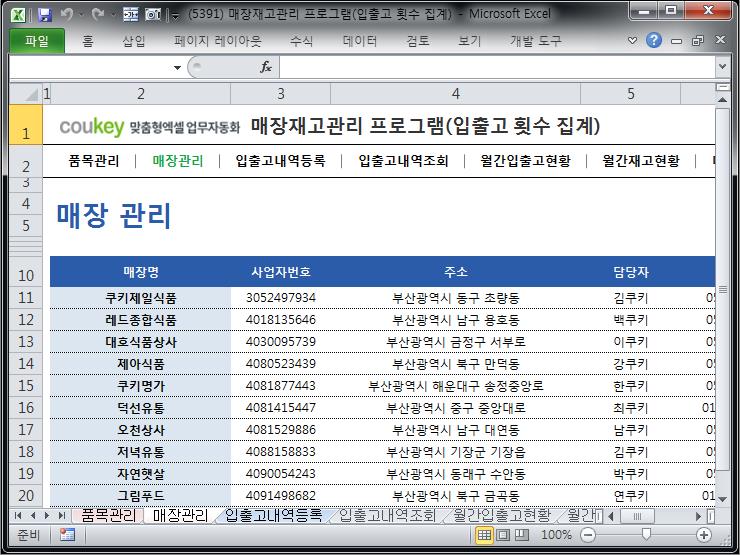Go to previous sheet tab arrow
This screenshot has height=555, width=740.
pos(33,515)
